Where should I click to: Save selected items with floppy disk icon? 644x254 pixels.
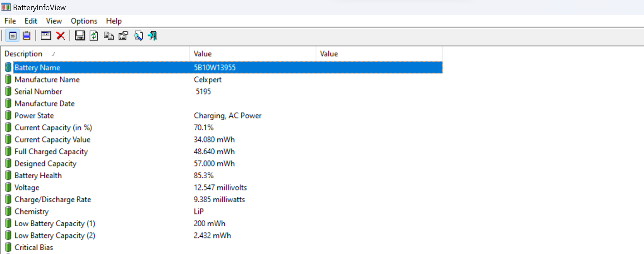pyautogui.click(x=80, y=36)
